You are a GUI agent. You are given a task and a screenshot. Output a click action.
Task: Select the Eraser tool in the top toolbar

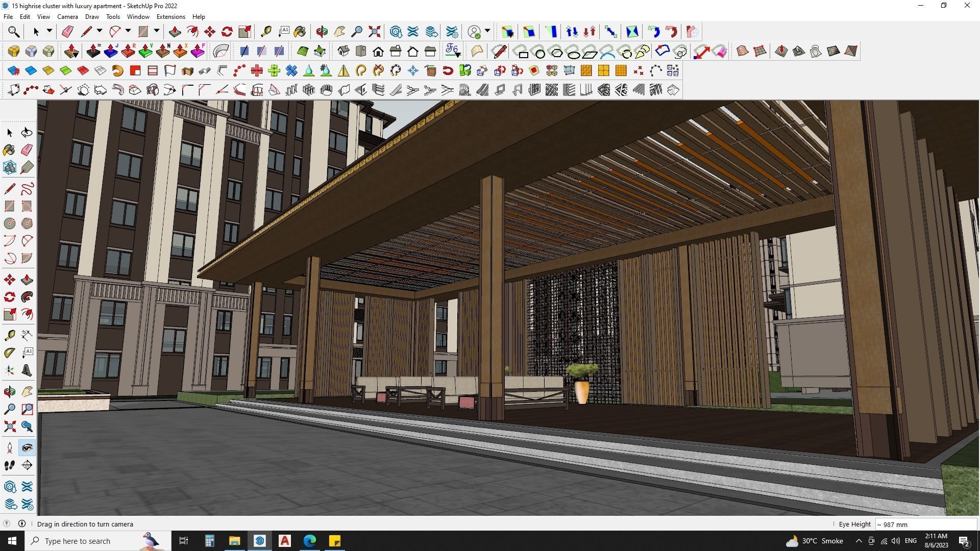tap(67, 32)
